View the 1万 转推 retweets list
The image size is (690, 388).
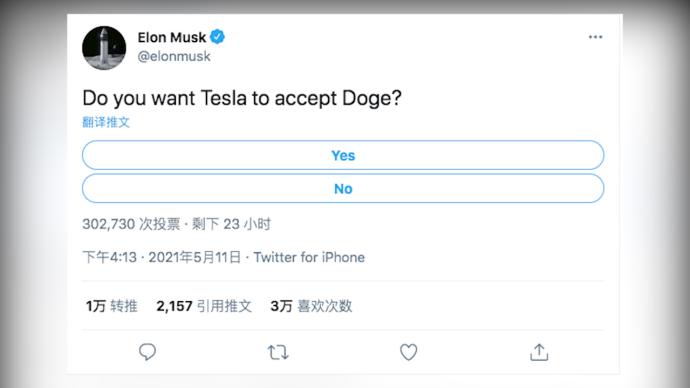point(112,306)
